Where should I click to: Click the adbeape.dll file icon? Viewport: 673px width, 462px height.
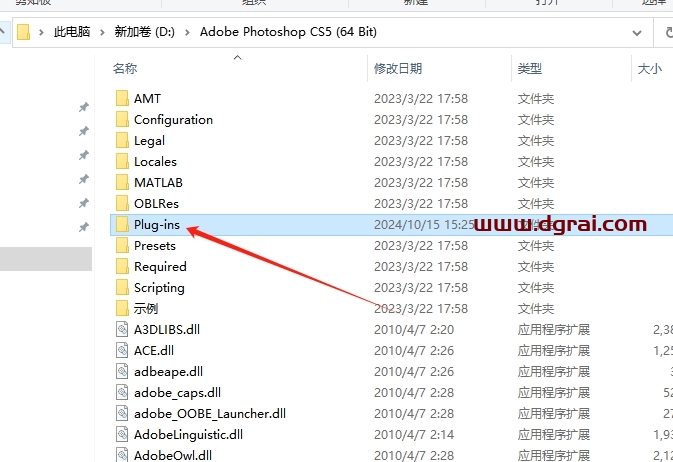pyautogui.click(x=122, y=371)
